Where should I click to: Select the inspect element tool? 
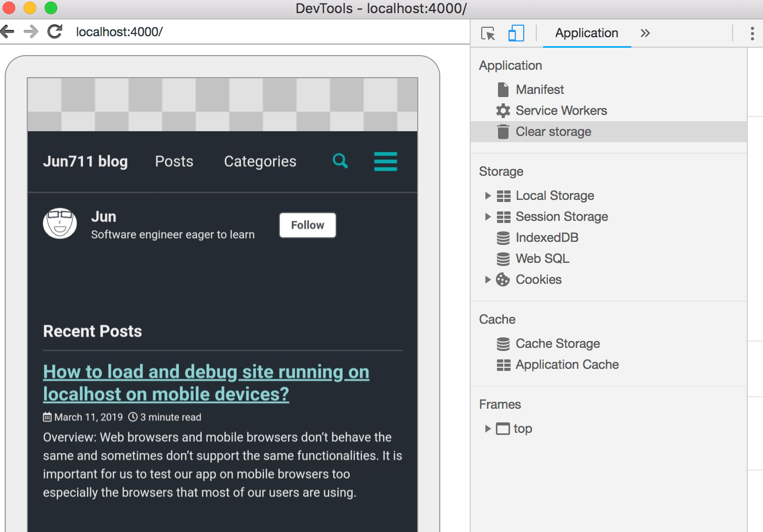(x=488, y=33)
